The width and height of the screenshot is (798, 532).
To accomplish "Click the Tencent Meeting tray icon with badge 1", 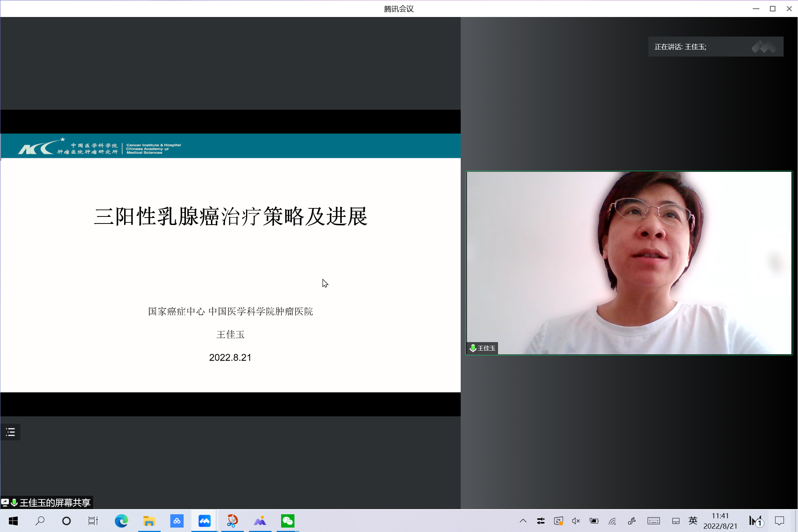I will [756, 521].
